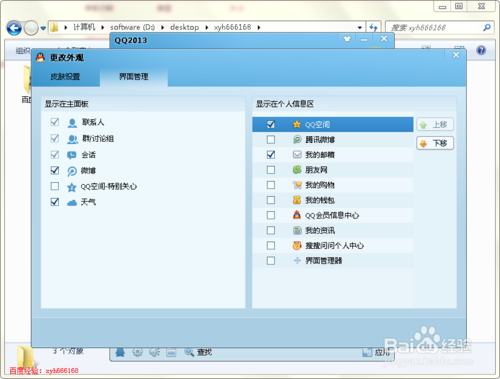Click the 搜搜问问个人中心 icon

[297, 246]
